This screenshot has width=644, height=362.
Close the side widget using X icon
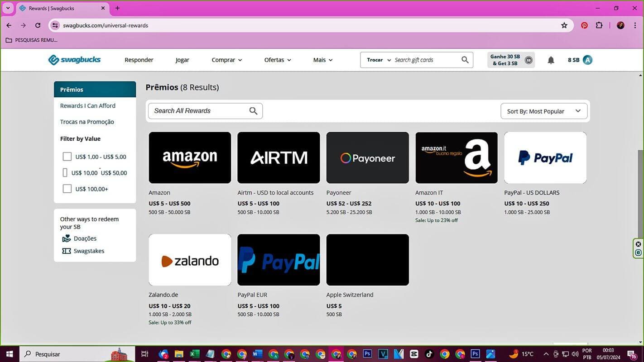coord(639,244)
